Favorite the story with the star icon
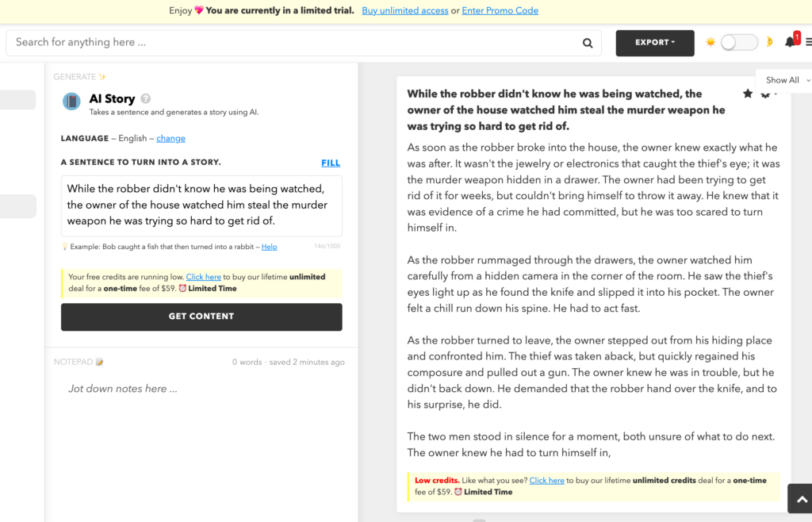This screenshot has width=812, height=522. [x=747, y=94]
